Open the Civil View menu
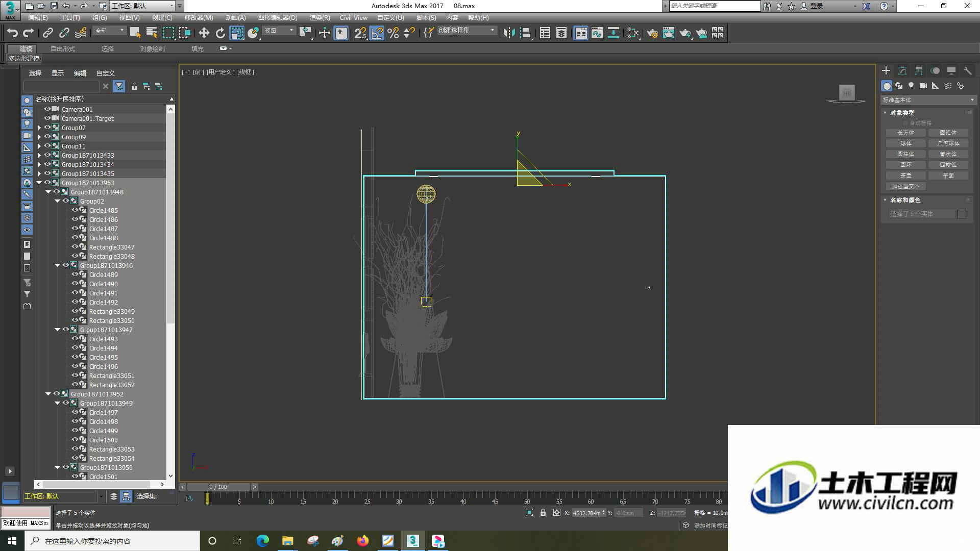Image resolution: width=980 pixels, height=551 pixels. (354, 17)
